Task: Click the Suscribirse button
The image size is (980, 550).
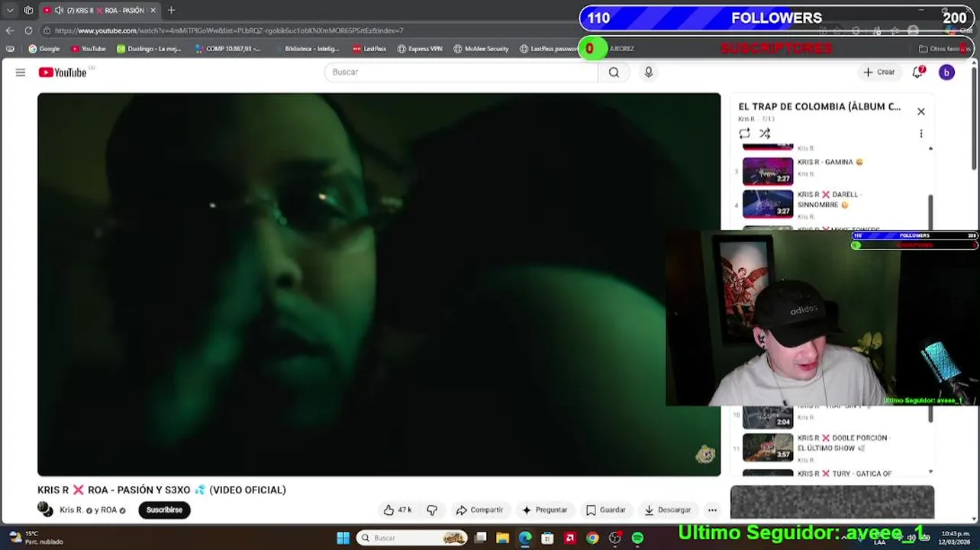Action: 164,510
